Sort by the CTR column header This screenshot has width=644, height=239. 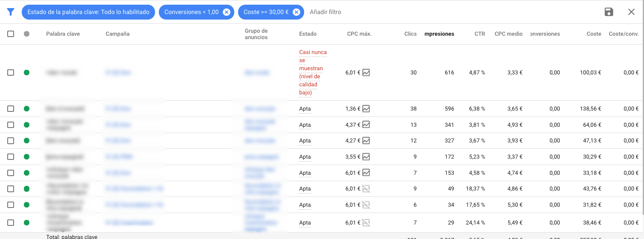click(x=480, y=34)
